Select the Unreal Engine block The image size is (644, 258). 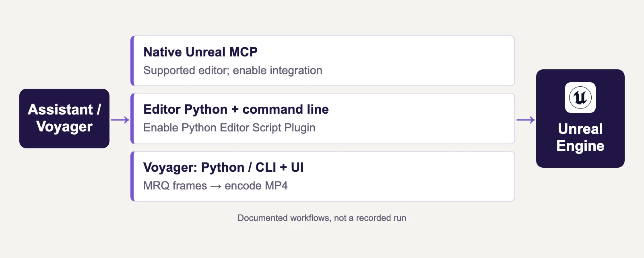coord(580,119)
